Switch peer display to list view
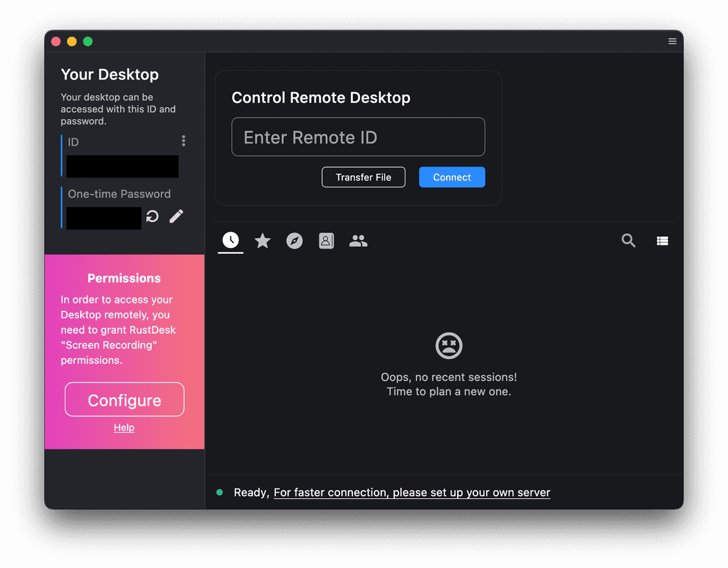This screenshot has width=728, height=568. [x=663, y=241]
